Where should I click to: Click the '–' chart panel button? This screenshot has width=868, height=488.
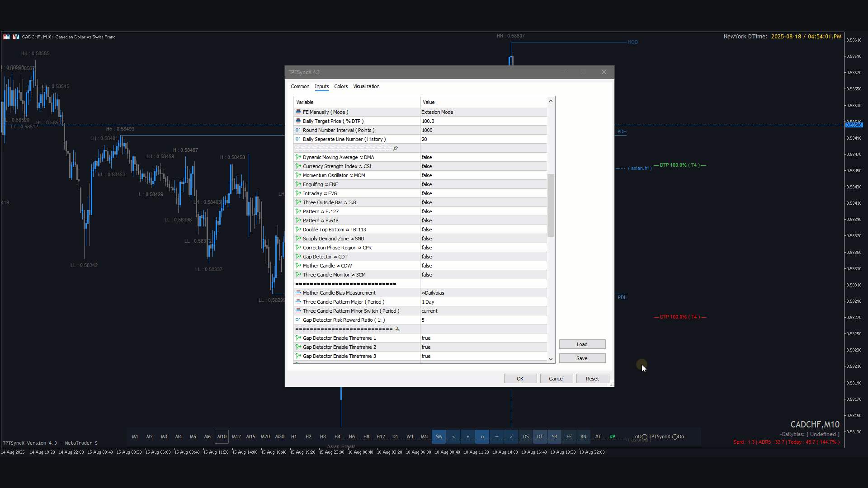click(x=496, y=436)
